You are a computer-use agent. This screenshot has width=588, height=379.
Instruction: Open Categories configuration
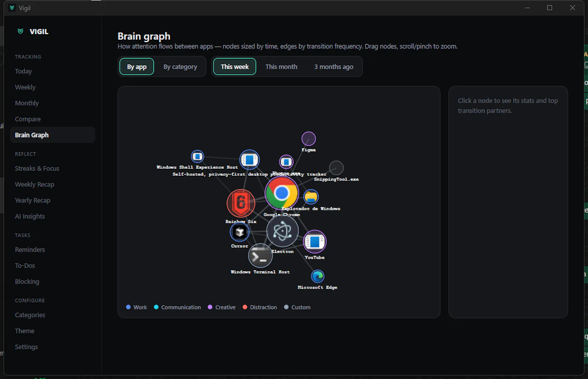(53, 315)
